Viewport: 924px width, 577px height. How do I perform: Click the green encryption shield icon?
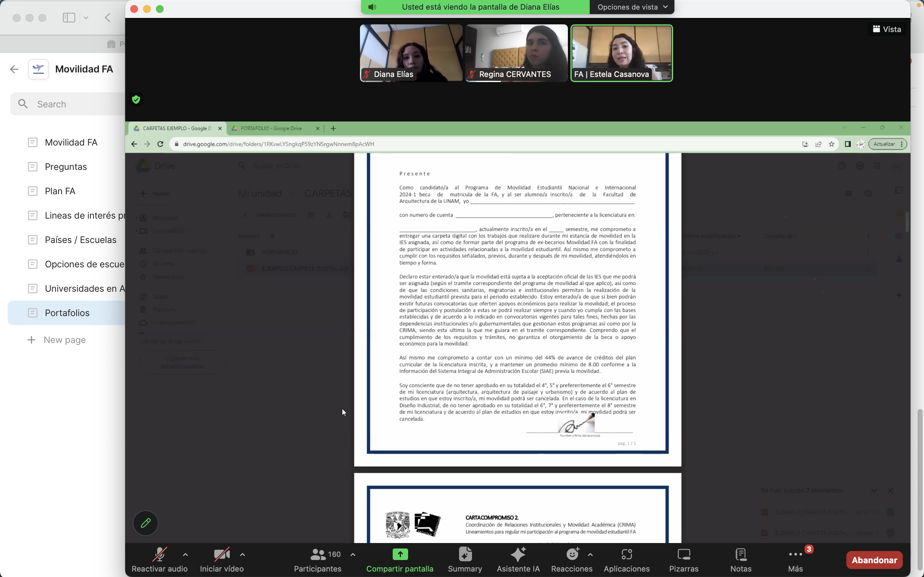pos(136,100)
